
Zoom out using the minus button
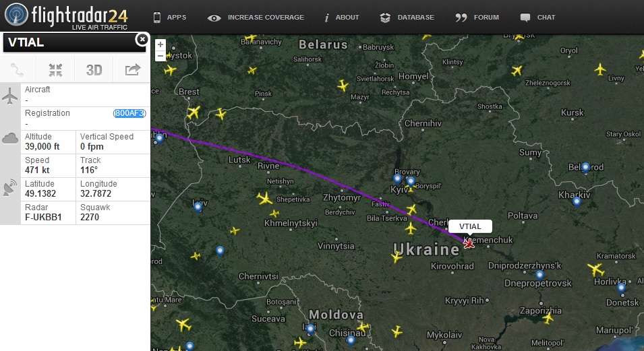[x=160, y=55]
